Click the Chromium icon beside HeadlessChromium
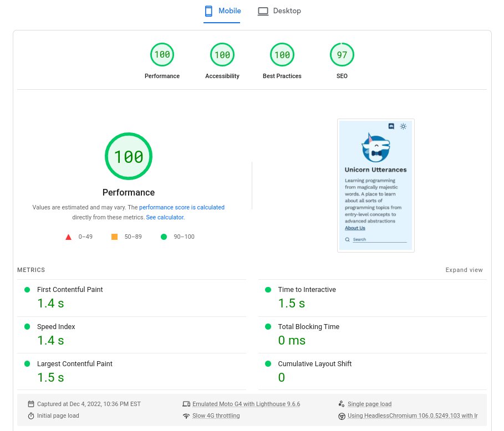This screenshot has width=504, height=431. tap(342, 416)
